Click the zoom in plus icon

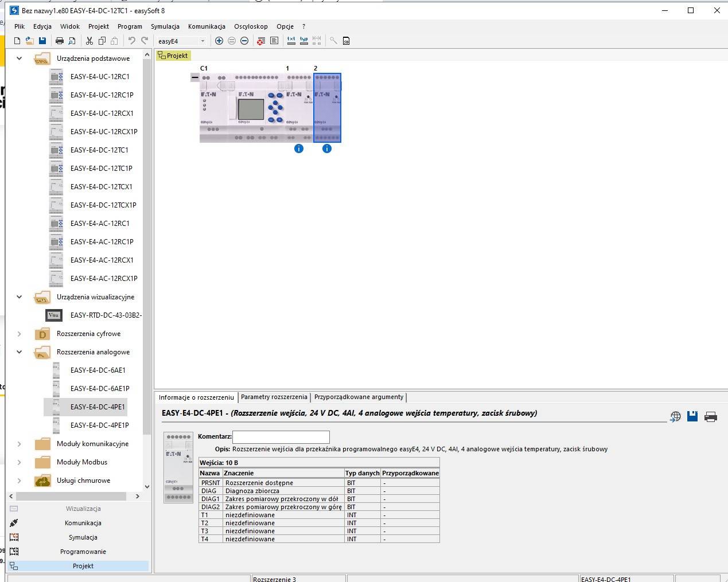219,41
